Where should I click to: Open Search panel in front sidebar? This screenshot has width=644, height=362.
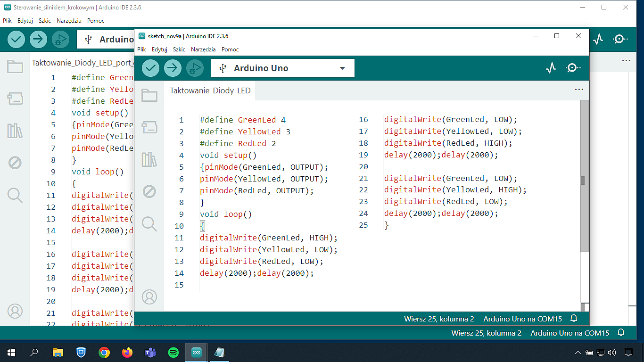(149, 223)
